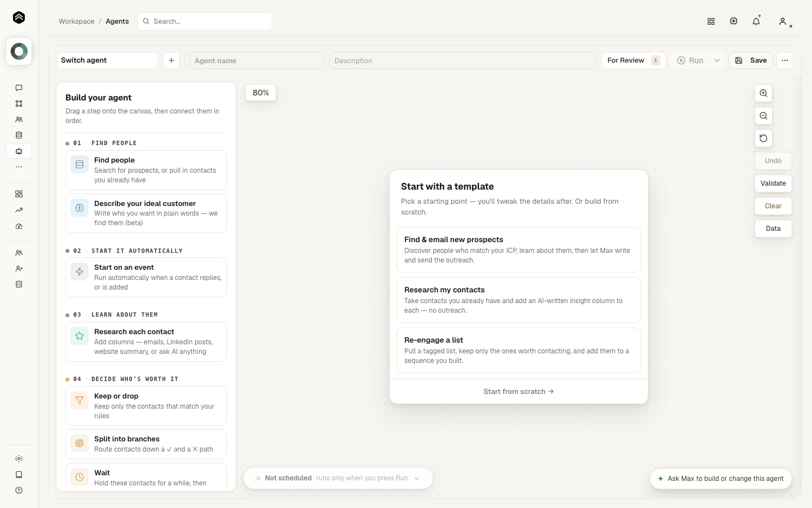Click Start from scratch link
Viewport: 812px width, 508px height.
[x=519, y=392]
